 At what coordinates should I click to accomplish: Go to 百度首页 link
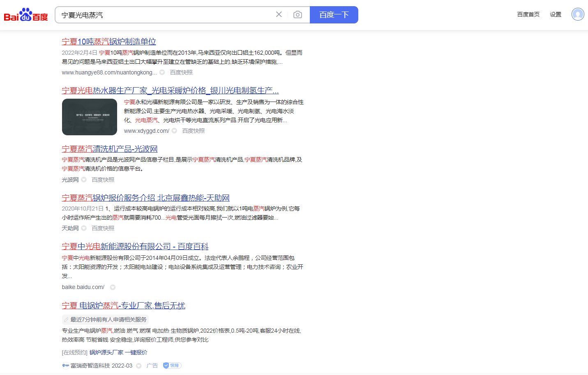528,14
